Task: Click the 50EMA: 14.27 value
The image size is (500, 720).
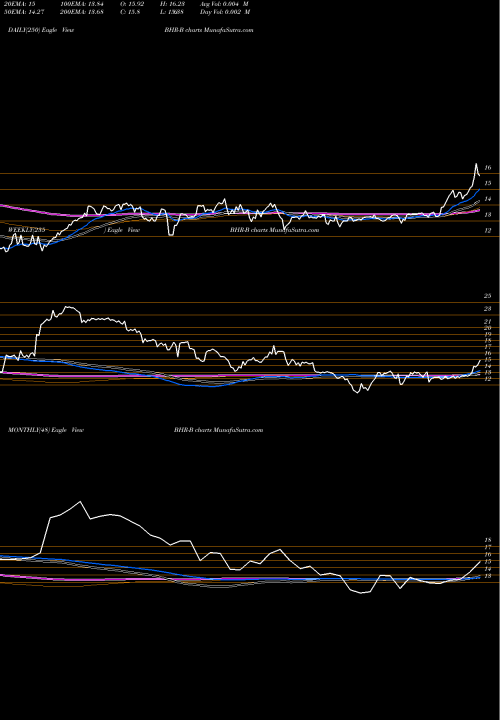Action: (x=26, y=12)
